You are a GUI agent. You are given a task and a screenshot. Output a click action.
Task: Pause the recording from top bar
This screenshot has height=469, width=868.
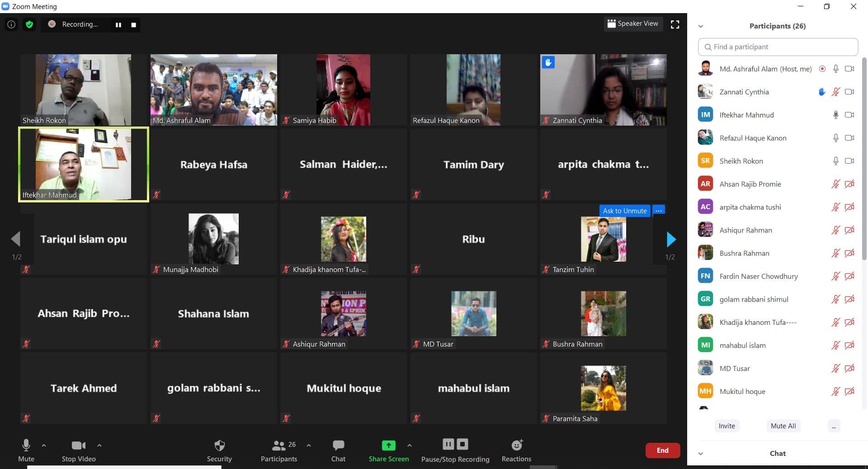tap(118, 25)
